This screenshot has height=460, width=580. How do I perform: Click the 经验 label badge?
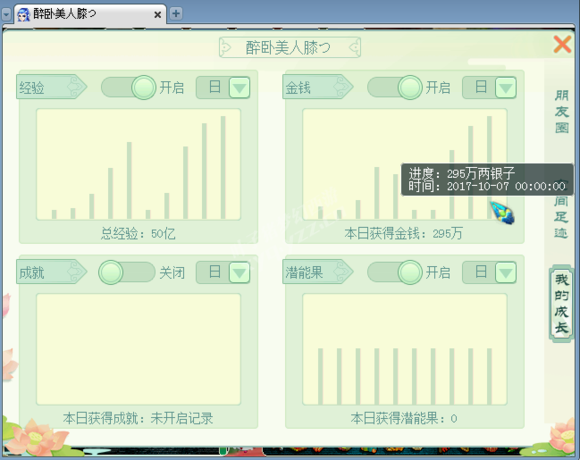coord(51,87)
